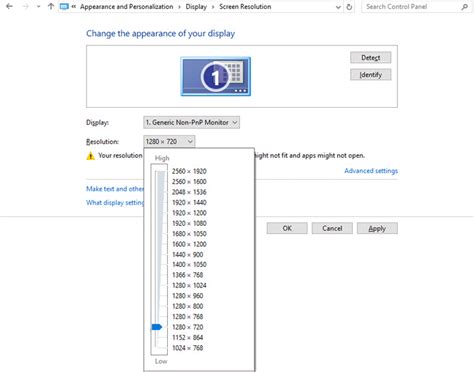Image resolution: width=474 pixels, height=372 pixels.
Task: Expand the address bar history dropdown
Action: (338, 7)
